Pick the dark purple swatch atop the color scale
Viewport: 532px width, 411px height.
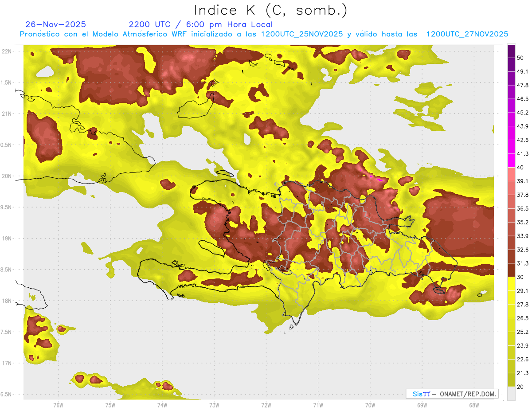[x=511, y=51]
